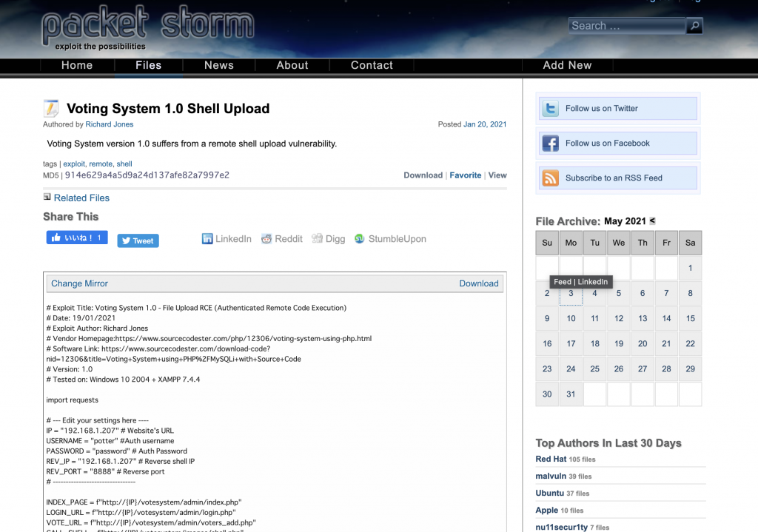The image size is (758, 532).
Task: Click the LinkedIn share icon
Action: pyautogui.click(x=207, y=239)
